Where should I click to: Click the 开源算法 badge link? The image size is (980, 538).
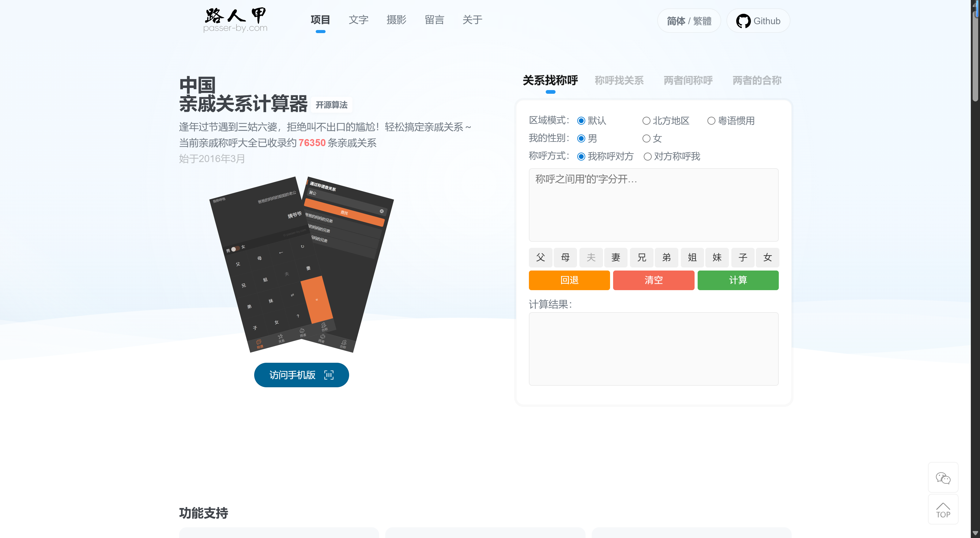331,104
